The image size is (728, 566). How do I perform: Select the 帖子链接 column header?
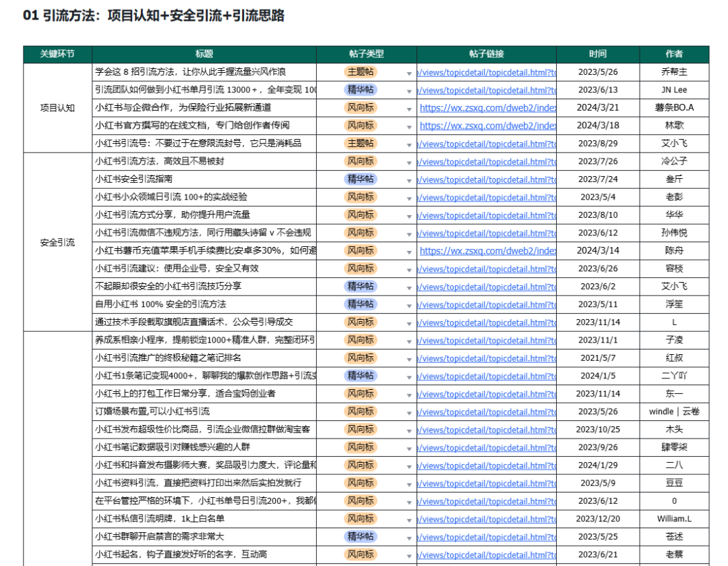tap(487, 54)
